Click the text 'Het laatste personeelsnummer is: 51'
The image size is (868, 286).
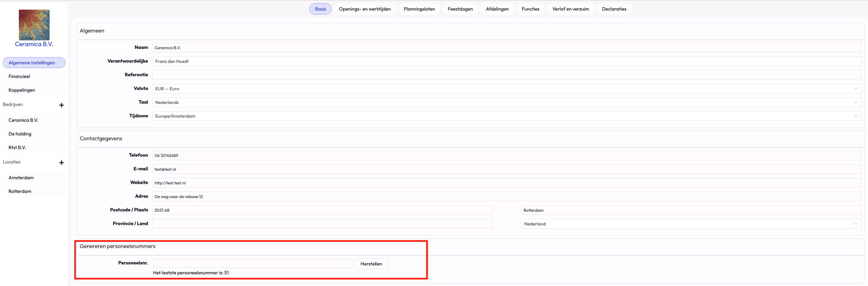[191, 273]
